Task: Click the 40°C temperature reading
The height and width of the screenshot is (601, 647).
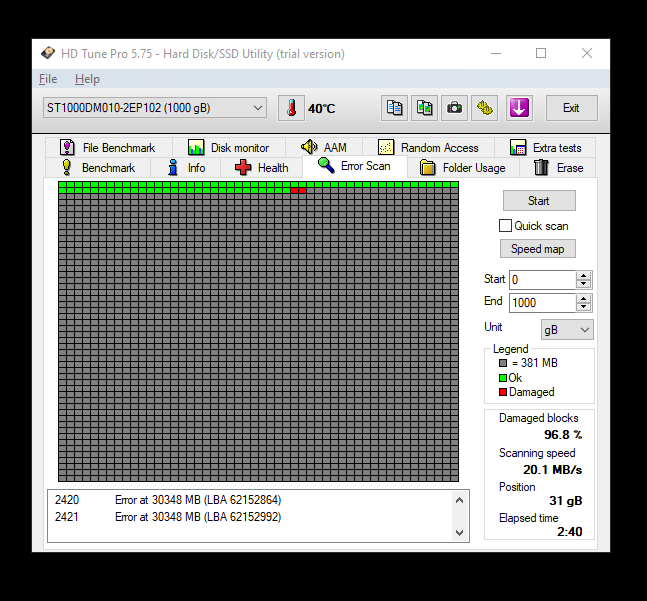Action: click(321, 108)
